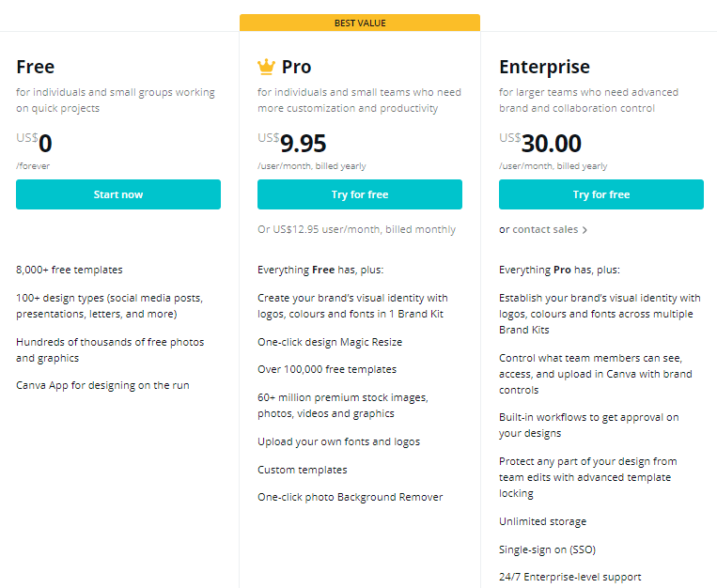Screen dimensions: 717x588
Task: Click the US$30.00 Enterprise price
Action: 540,143
